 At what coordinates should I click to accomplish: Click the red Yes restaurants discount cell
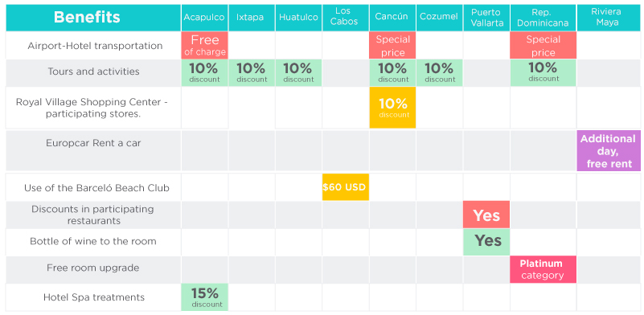[x=486, y=215]
